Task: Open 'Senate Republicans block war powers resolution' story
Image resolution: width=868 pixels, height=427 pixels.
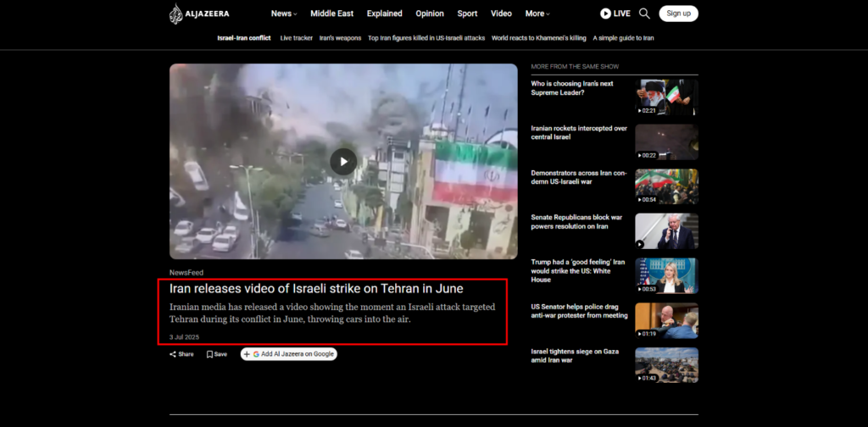Action: (579, 221)
